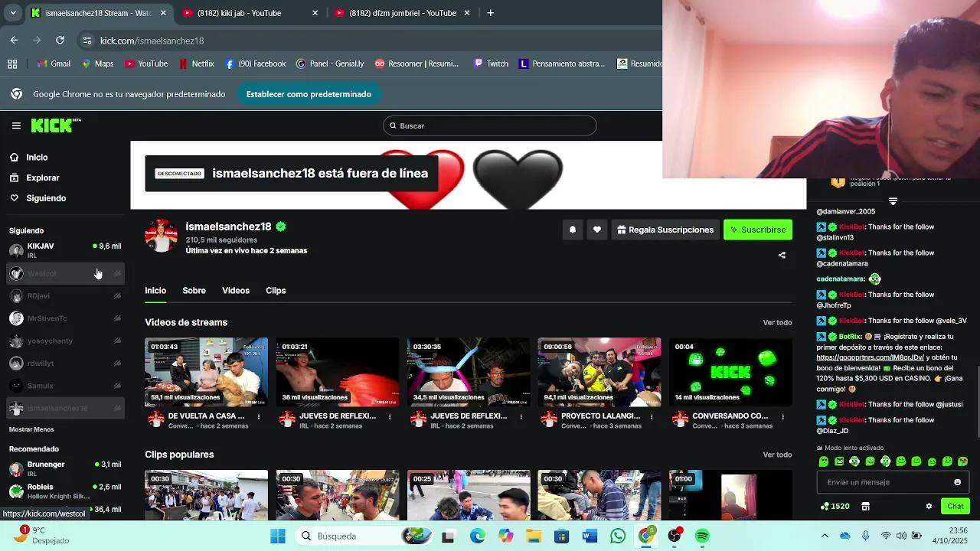This screenshot has height=551, width=980.
Task: Open the emoji picker in chat input
Action: pos(957,482)
